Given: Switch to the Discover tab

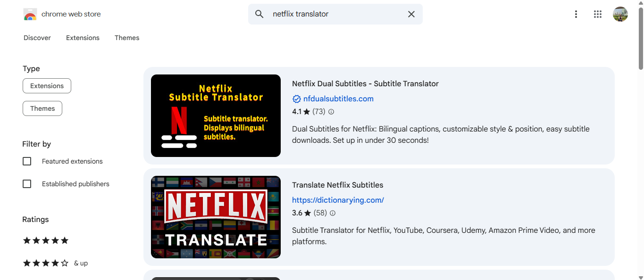Looking at the screenshot, I should (37, 38).
